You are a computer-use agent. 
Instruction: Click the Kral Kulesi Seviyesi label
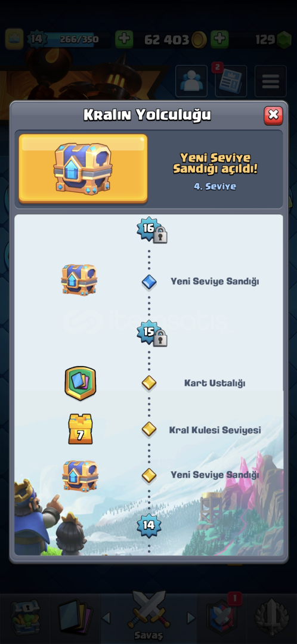215,430
